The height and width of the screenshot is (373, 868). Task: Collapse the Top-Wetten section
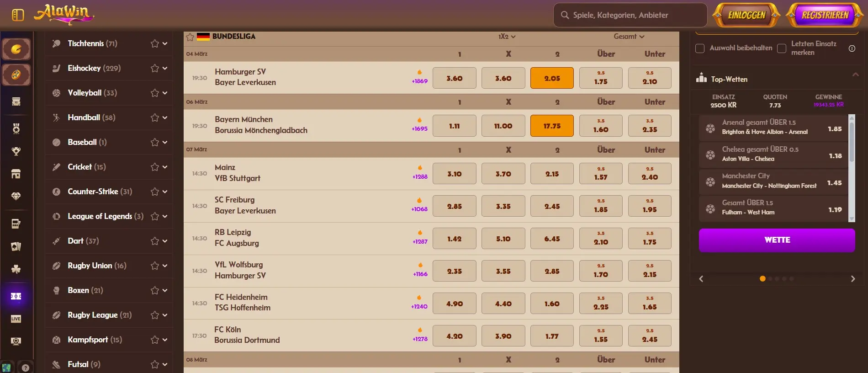[856, 75]
